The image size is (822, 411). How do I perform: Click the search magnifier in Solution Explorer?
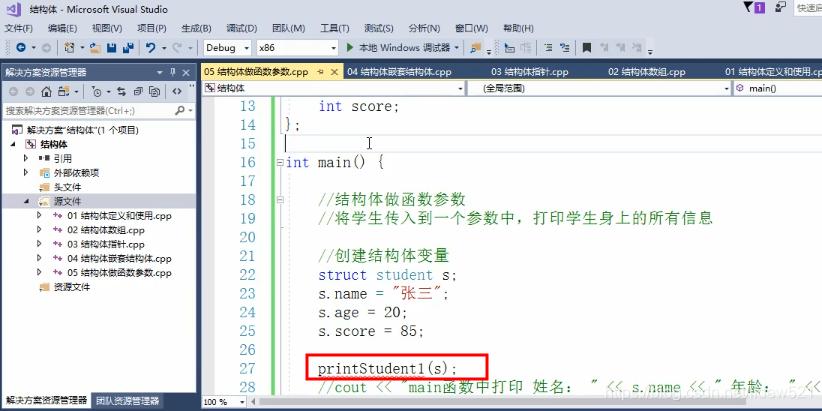pyautogui.click(x=180, y=111)
